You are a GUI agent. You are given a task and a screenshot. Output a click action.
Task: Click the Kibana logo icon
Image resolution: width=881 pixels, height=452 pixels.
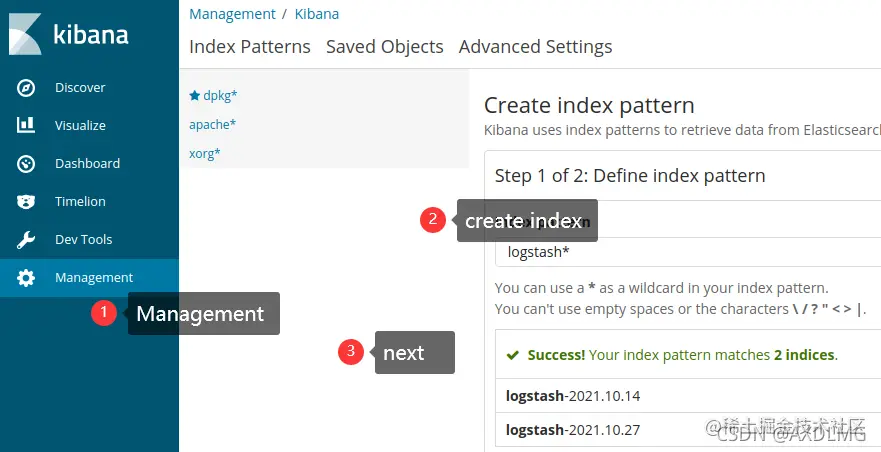click(25, 35)
